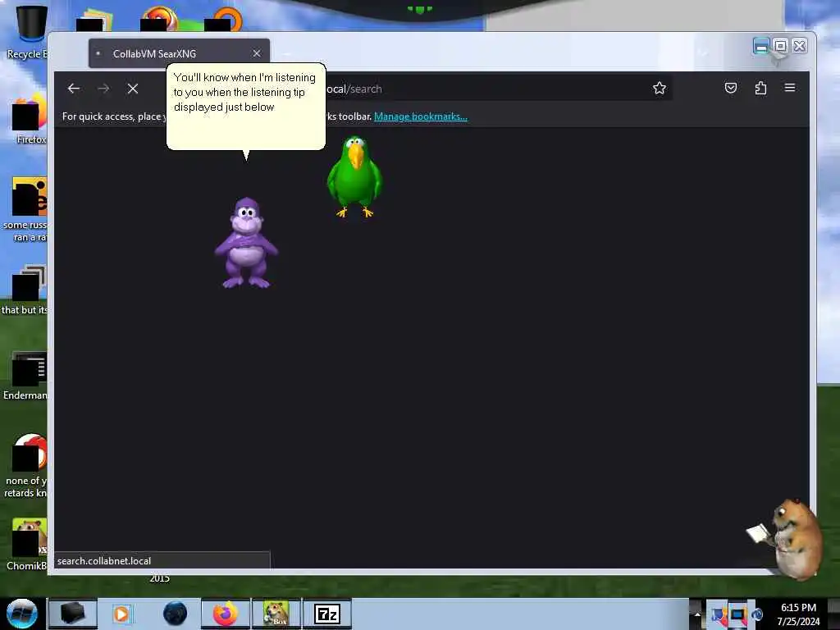Click Bonzi's yellow speech balloon
840x630 pixels.
(x=246, y=107)
